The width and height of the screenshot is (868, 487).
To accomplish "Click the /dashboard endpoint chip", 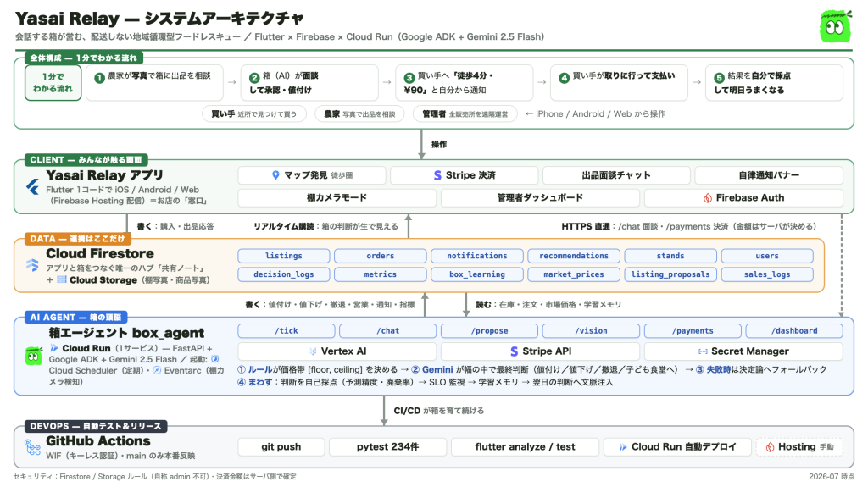I will [794, 331].
